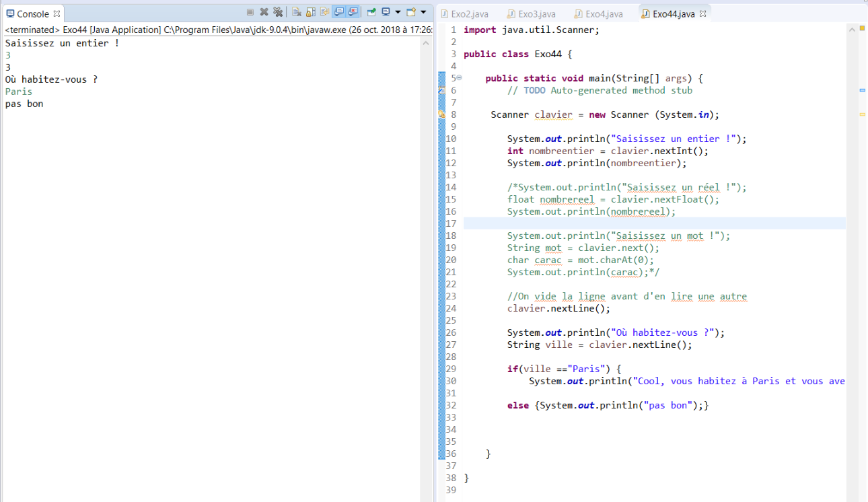The height and width of the screenshot is (502, 868).
Task: Click the 'clavier.nextLine();' statement on line 24
Action: (558, 308)
